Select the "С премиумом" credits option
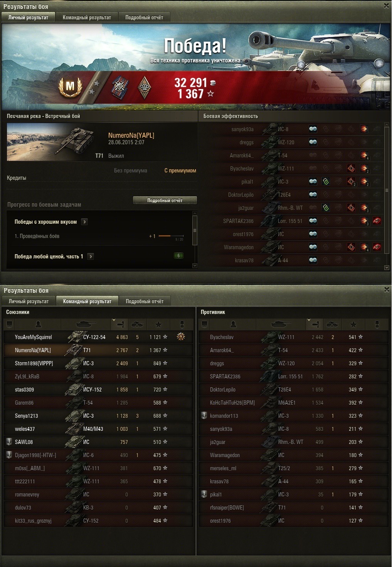Viewport: 392px width, 567px height. (x=180, y=170)
